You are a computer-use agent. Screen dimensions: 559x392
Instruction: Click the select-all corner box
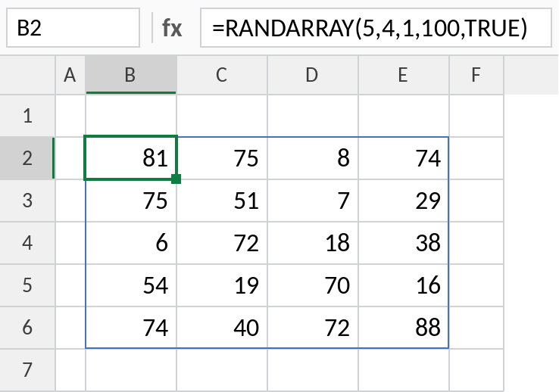pyautogui.click(x=27, y=75)
